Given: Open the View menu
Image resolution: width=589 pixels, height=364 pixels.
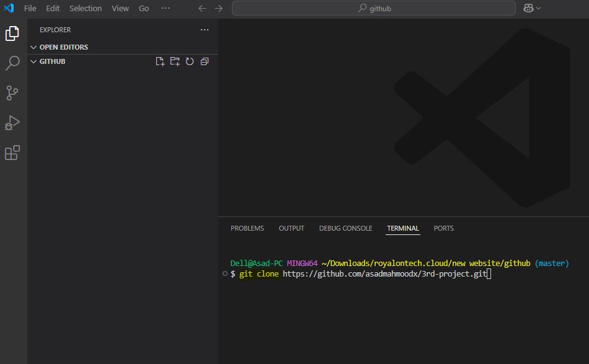Looking at the screenshot, I should (x=120, y=8).
